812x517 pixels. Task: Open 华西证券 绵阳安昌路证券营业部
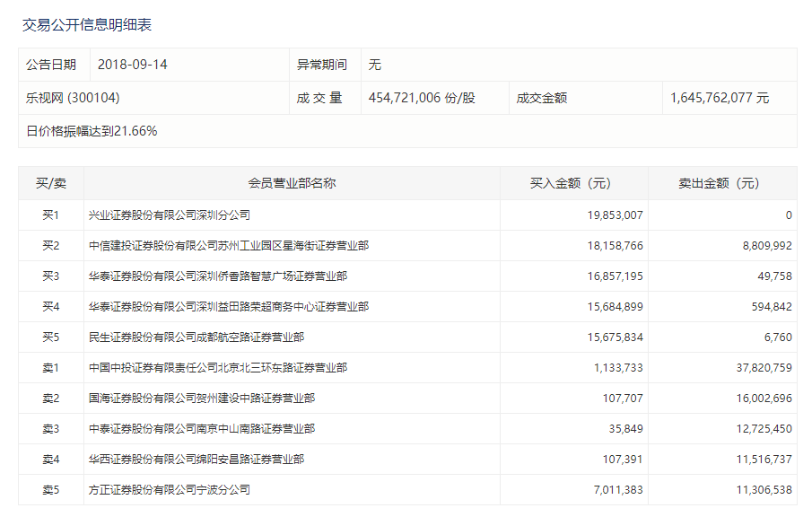point(196,460)
